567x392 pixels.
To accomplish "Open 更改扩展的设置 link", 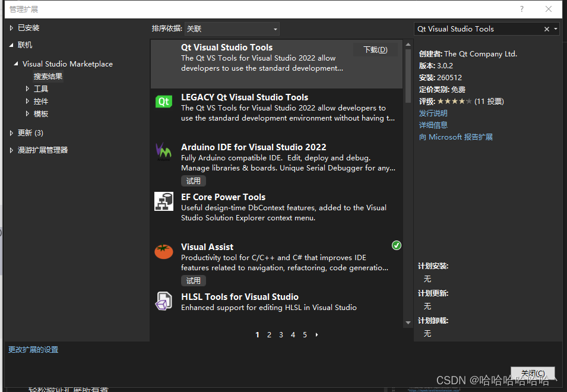I will tap(33, 350).
